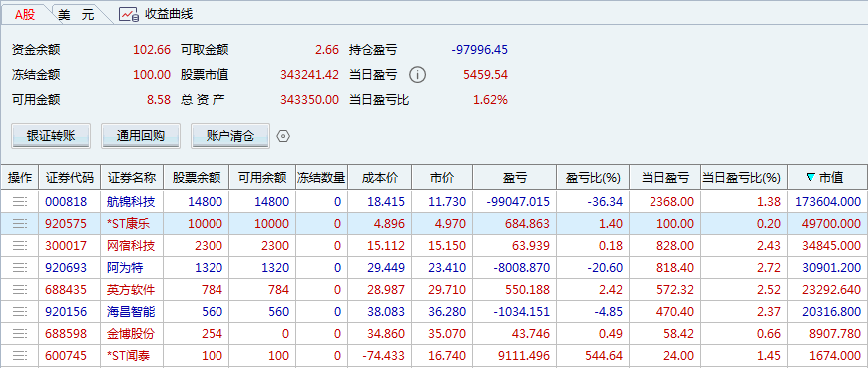This screenshot has height=368, width=868.
Task: Open operation menu icon for 英方软件 row
Action: tap(19, 289)
